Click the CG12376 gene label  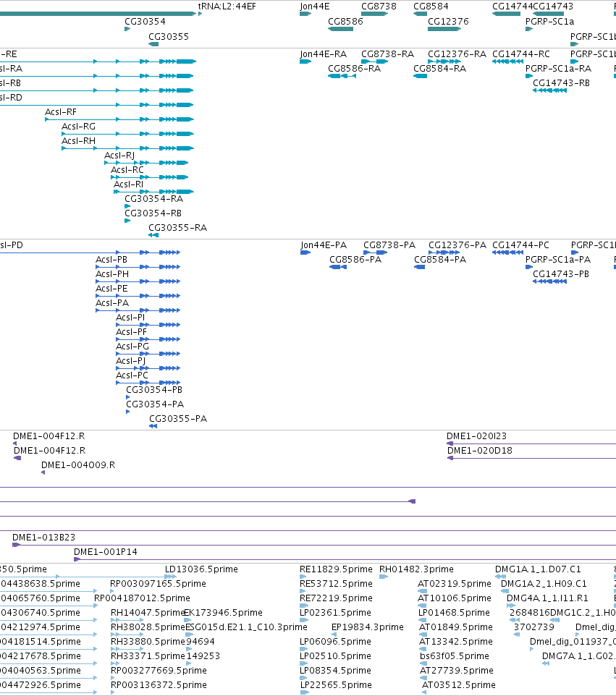[x=448, y=21]
